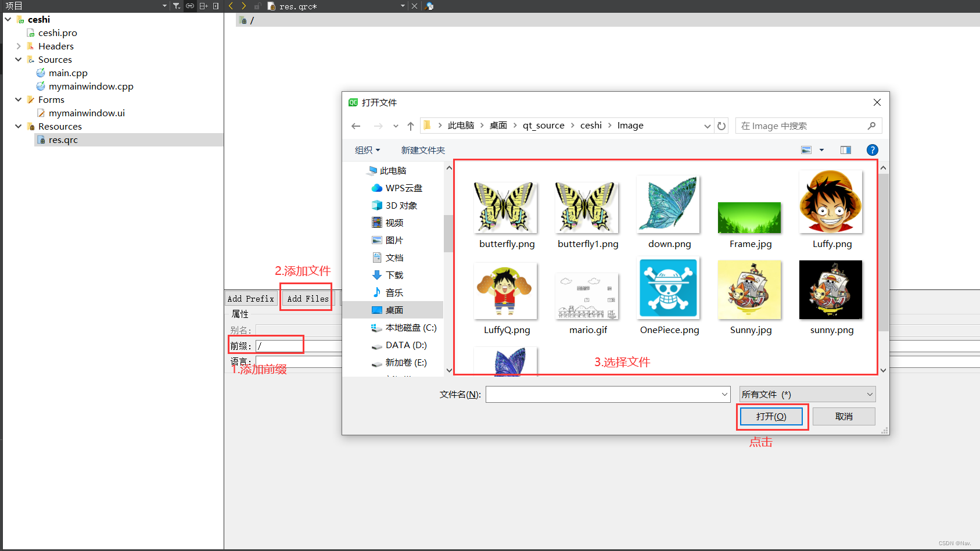
Task: Collapse the Forms folder
Action: [x=19, y=99]
